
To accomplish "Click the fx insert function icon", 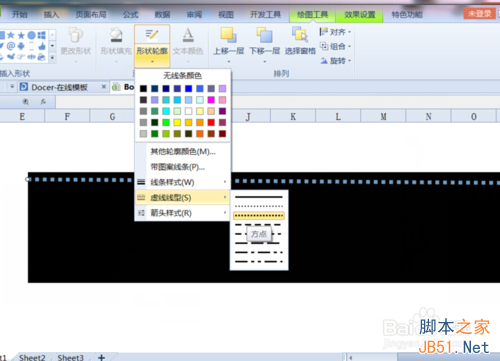I will (x=43, y=102).
